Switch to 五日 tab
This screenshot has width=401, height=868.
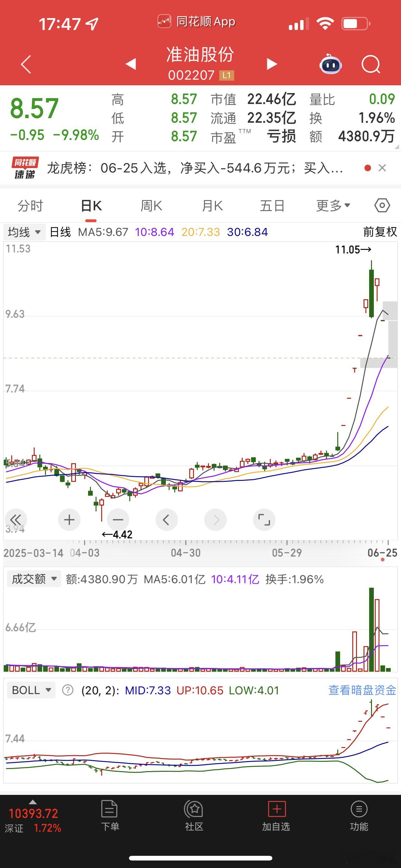[x=272, y=206]
